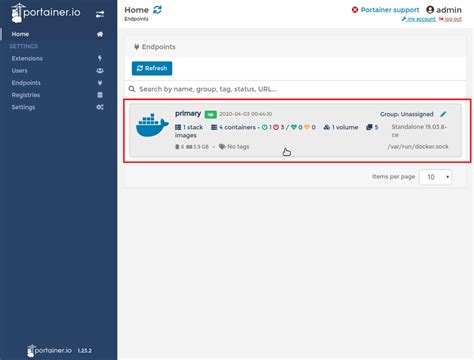The image size is (474, 360).
Task: Click the Docker whale logo of primary endpoint
Action: [152, 125]
